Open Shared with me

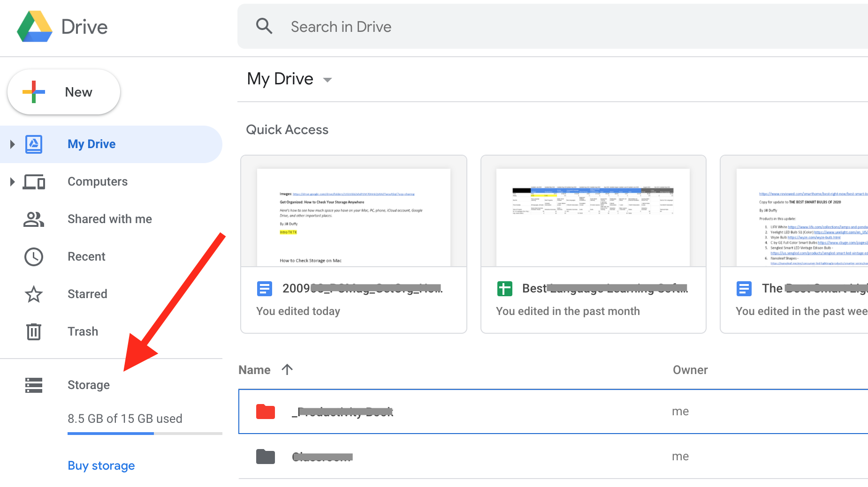109,219
